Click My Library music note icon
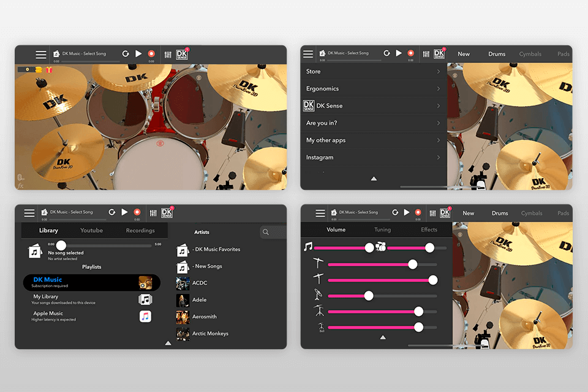 [x=145, y=300]
